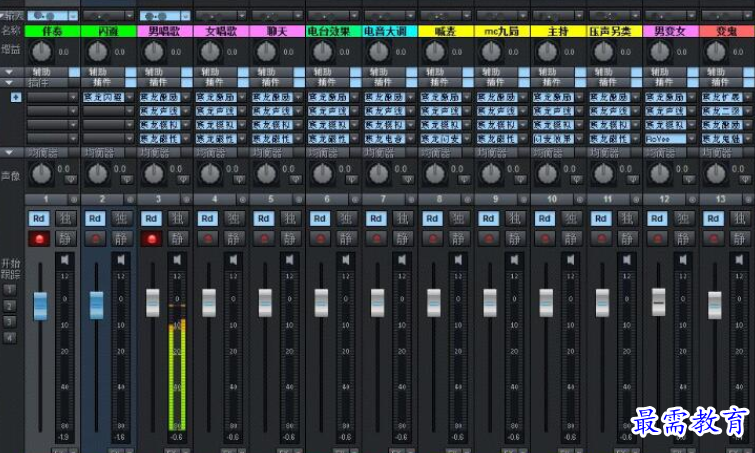The image size is (755, 453).
Task: Click the round icon beside channel number 9
Action: coord(523,199)
